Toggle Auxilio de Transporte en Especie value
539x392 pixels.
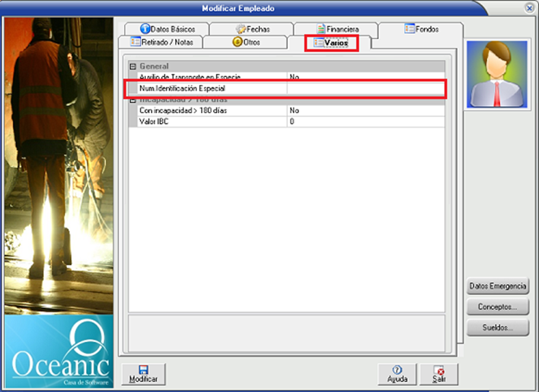pyautogui.click(x=365, y=77)
